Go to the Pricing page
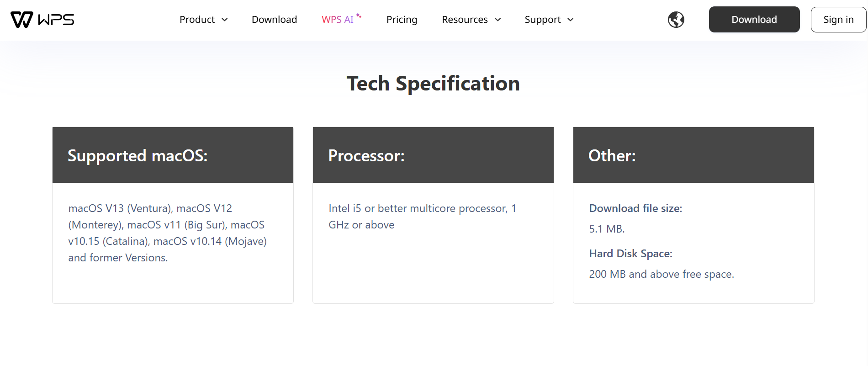This screenshot has width=868, height=366. click(x=402, y=20)
